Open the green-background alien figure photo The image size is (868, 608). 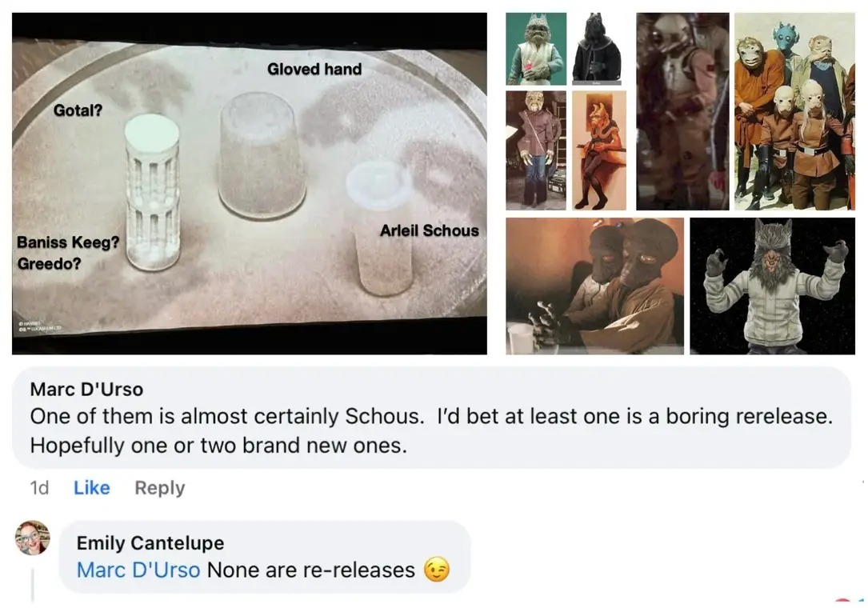point(535,49)
